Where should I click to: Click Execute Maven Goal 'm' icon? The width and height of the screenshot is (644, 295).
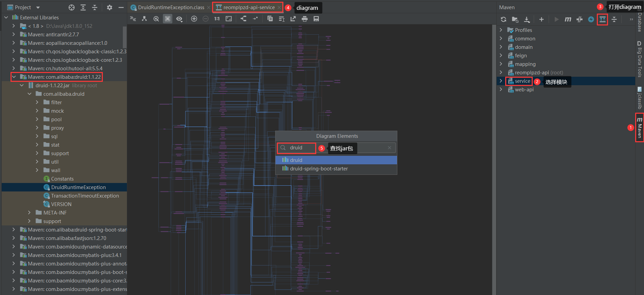[x=568, y=19]
